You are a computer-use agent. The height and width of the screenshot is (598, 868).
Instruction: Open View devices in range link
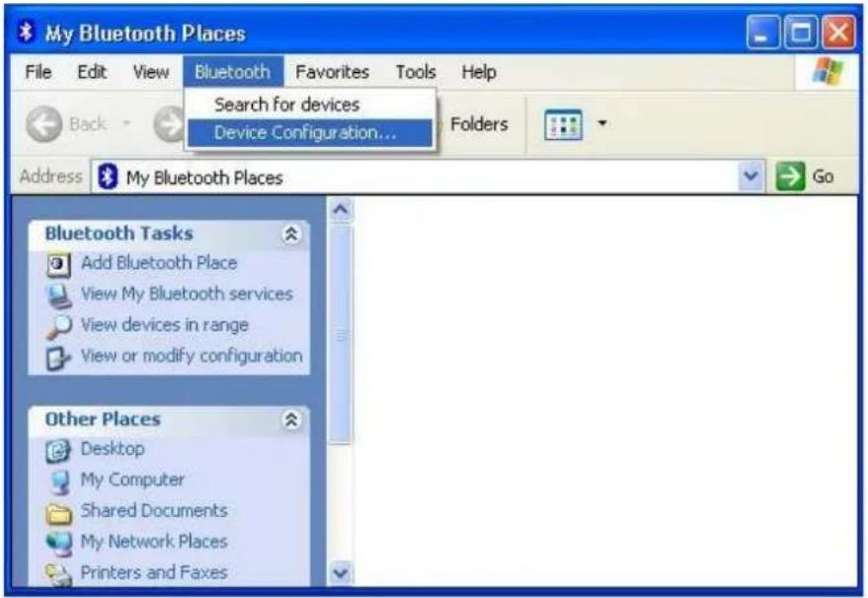tap(164, 325)
